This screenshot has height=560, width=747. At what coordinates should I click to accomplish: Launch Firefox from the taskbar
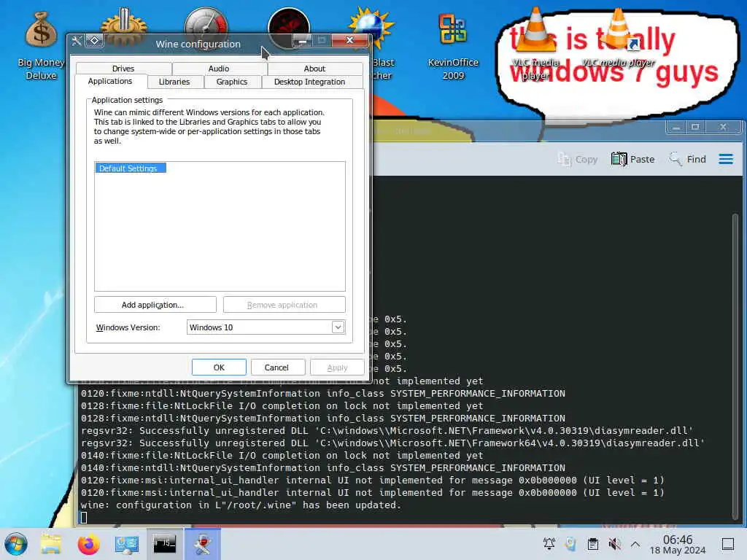[x=88, y=544]
